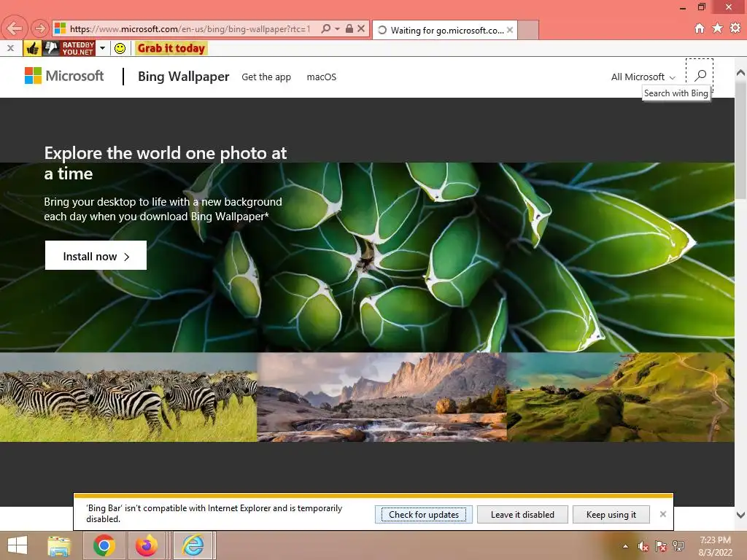Click the magnifier search icon in the address bar

pos(326,28)
